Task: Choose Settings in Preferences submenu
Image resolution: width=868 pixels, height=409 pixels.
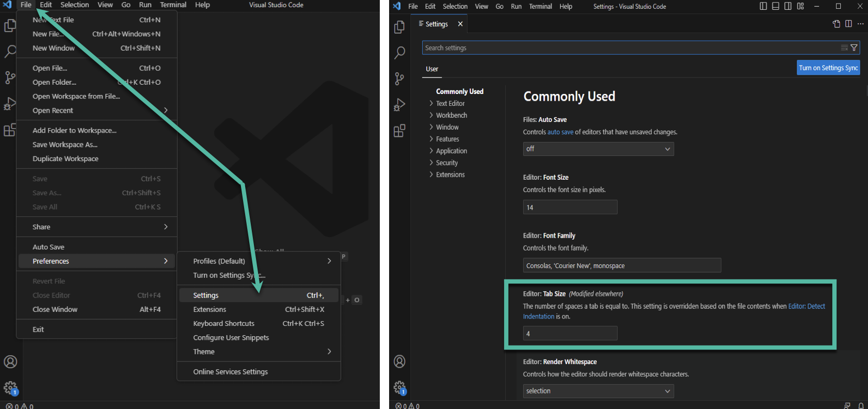Action: 259,295
